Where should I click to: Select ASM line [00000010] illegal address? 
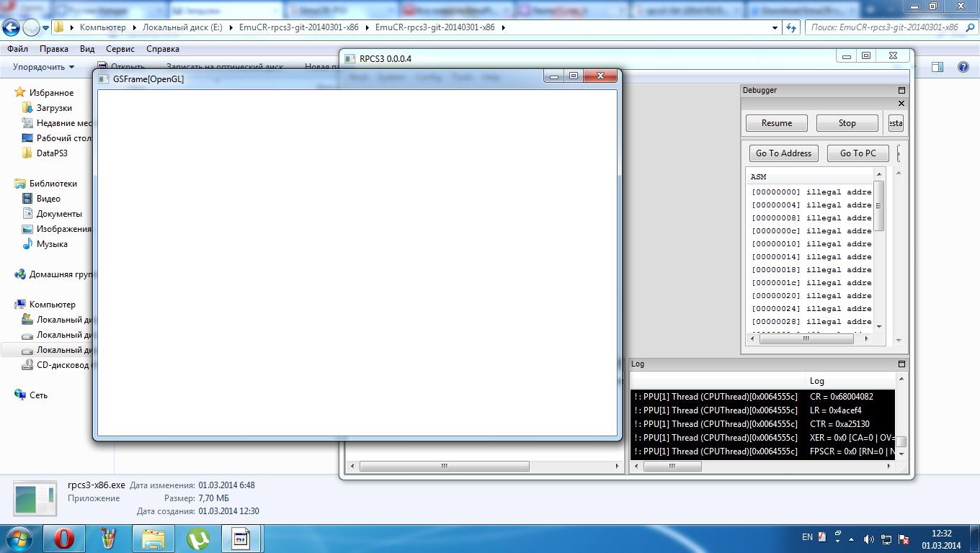click(x=811, y=244)
